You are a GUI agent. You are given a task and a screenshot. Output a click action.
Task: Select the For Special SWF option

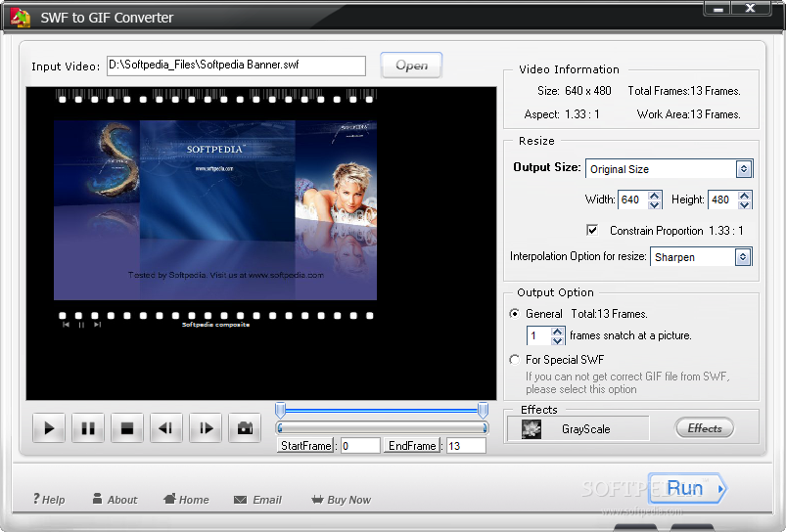tap(514, 360)
